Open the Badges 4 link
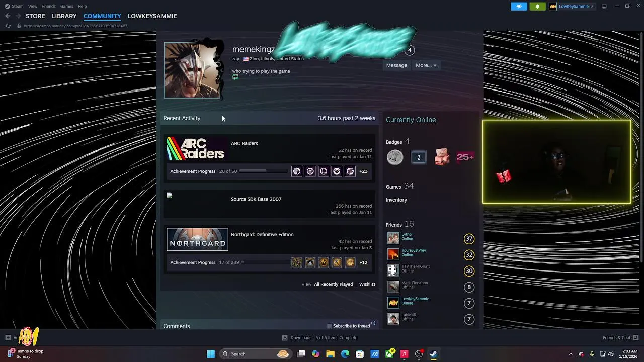 pos(397,142)
